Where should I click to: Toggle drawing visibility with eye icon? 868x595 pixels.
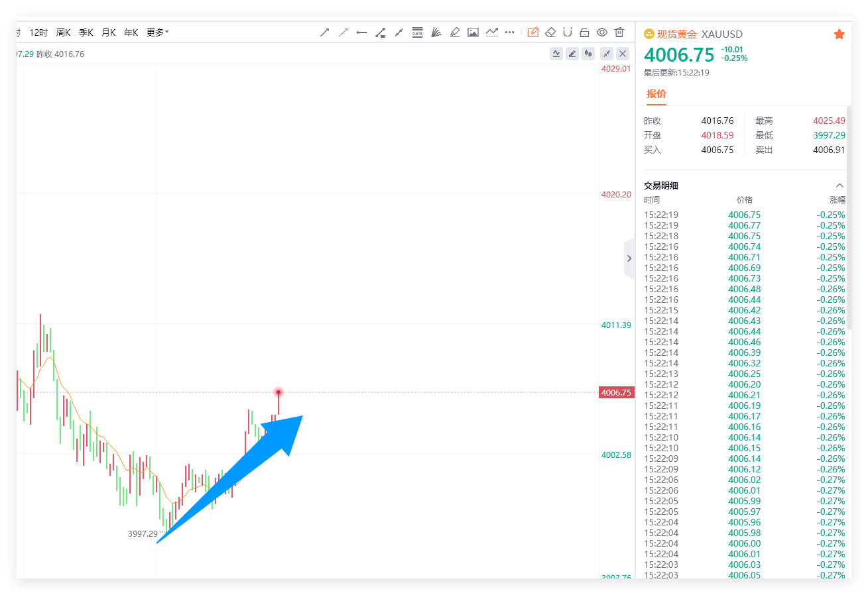click(x=602, y=32)
